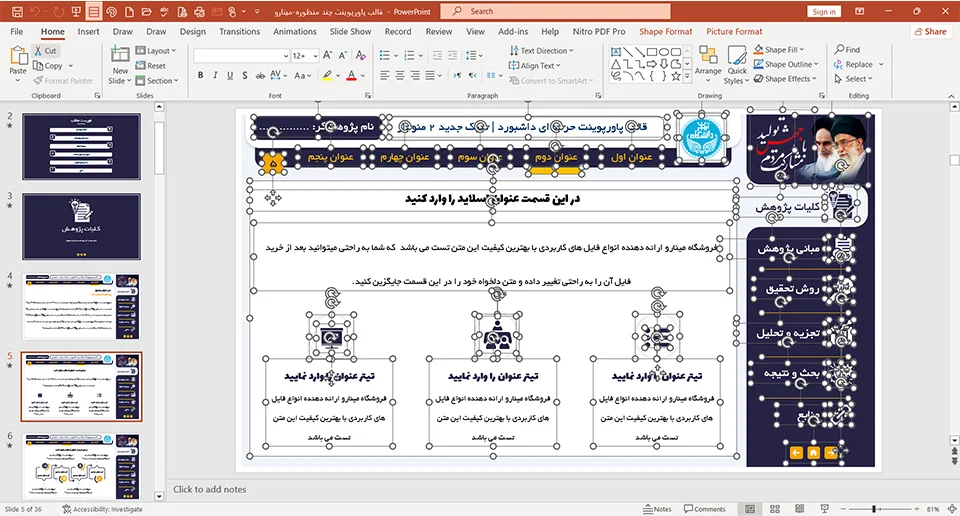This screenshot has height=516, width=960.
Task: Start Slide Show from status bar
Action: 824,509
